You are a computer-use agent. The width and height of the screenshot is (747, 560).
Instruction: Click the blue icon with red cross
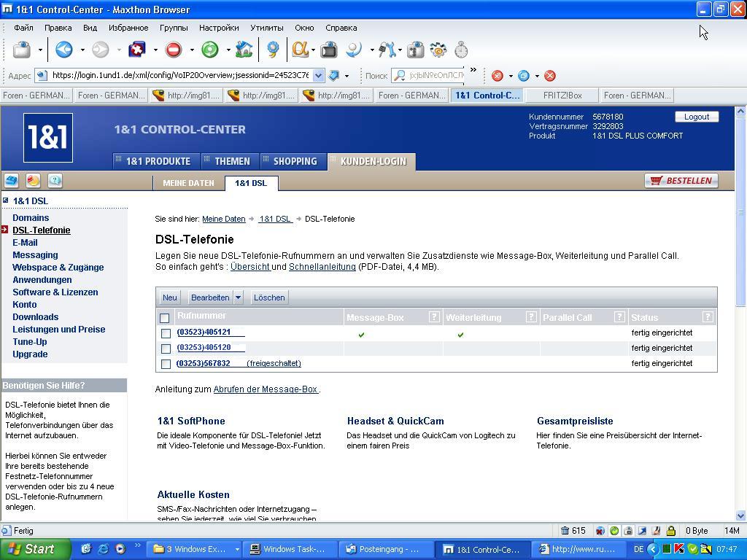tap(137, 50)
